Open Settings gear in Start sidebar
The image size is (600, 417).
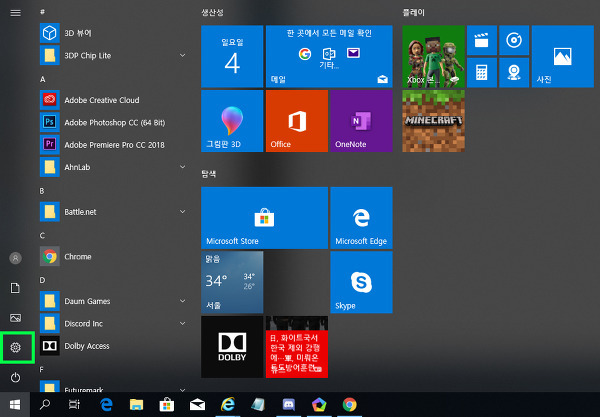[x=15, y=347]
